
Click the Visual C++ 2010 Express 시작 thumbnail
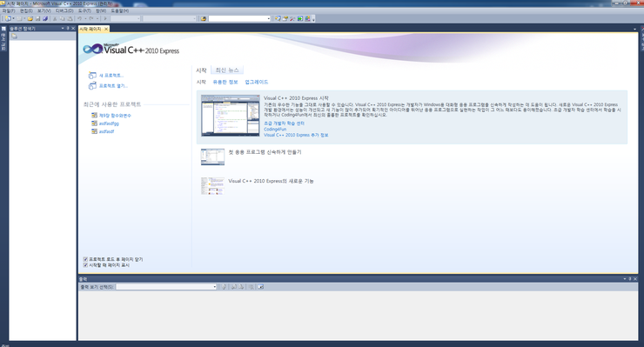click(231, 116)
